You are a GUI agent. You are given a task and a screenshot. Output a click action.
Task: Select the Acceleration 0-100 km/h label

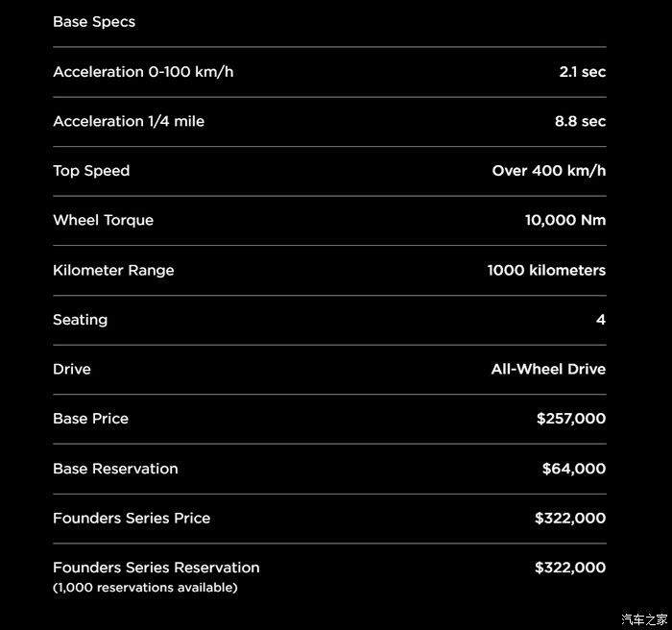click(143, 72)
